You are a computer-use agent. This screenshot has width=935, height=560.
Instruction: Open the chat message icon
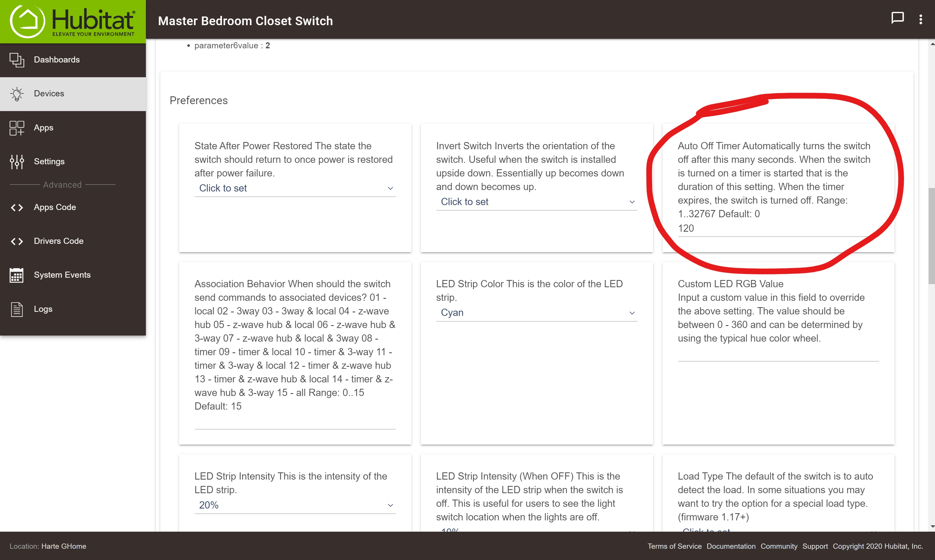click(897, 18)
